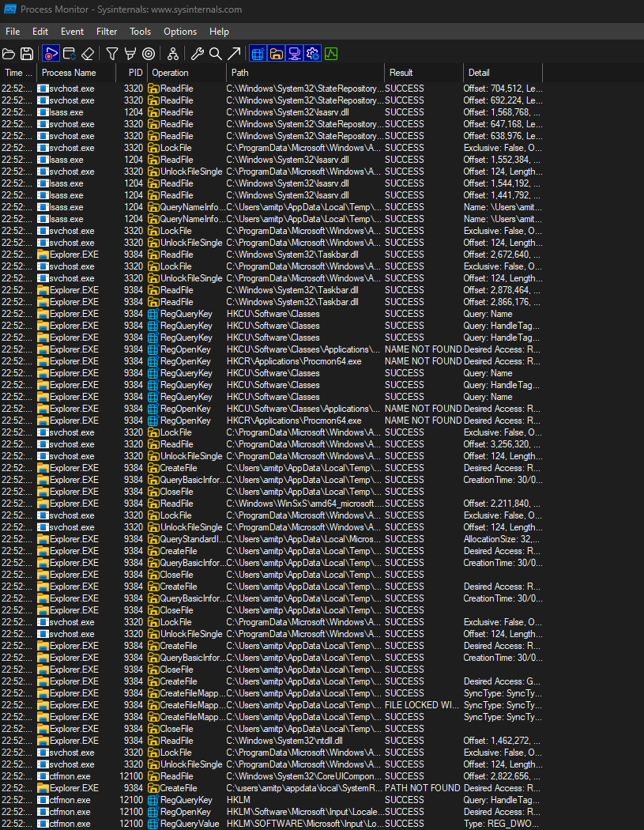This screenshot has width=644, height=830.
Task: Toggle the Autoscroll toolbar icon
Action: click(x=70, y=54)
